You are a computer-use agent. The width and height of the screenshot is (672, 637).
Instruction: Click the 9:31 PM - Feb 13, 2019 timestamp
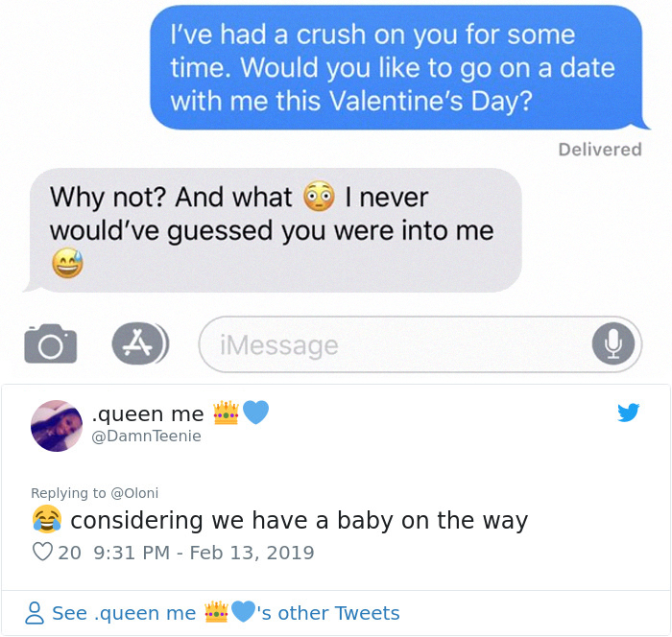pos(203,553)
